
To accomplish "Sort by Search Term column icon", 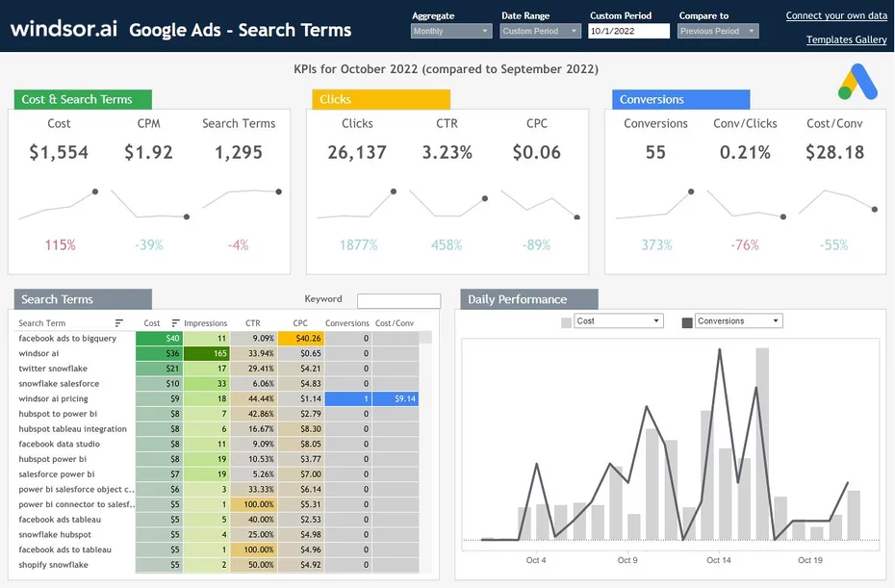I will (118, 323).
